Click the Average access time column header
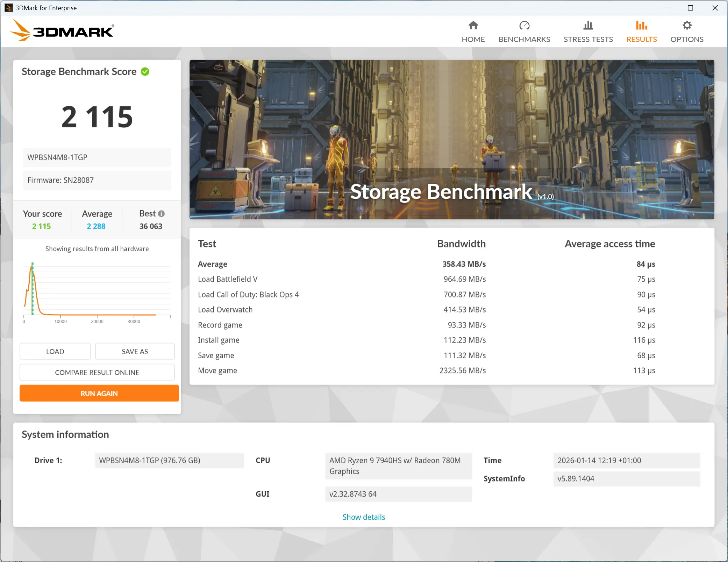This screenshot has width=728, height=562. (x=610, y=244)
